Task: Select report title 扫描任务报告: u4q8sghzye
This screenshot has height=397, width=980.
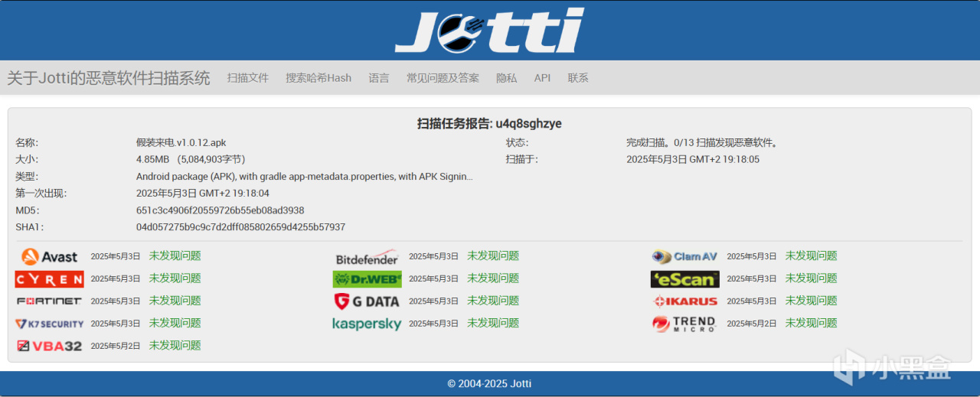Action: [x=489, y=124]
